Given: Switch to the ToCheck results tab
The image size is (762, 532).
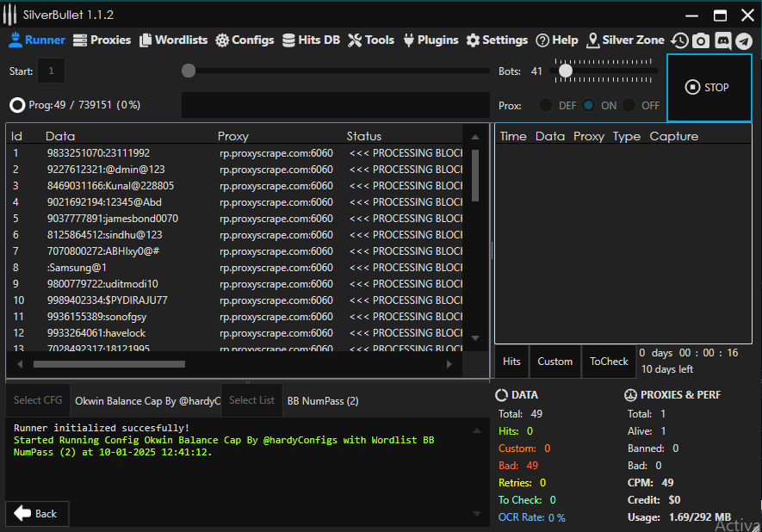Looking at the screenshot, I should pyautogui.click(x=609, y=362).
